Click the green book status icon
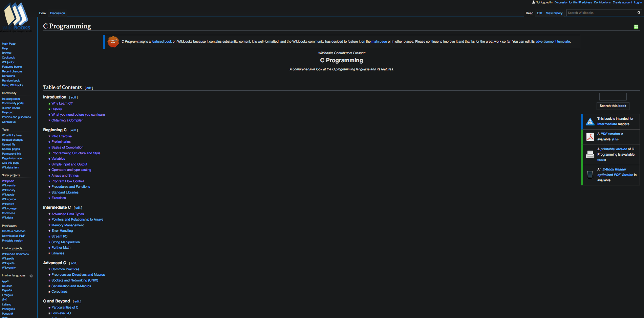This screenshot has width=644, height=318. (636, 27)
